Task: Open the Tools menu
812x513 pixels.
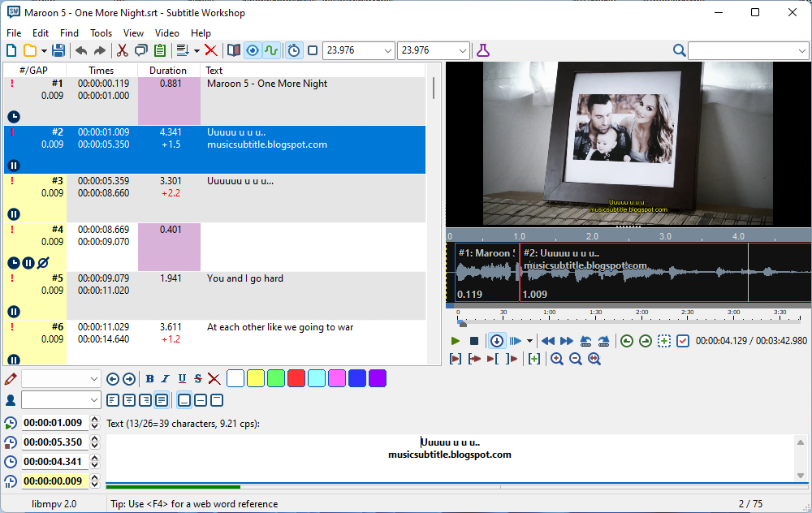Action: (x=101, y=33)
